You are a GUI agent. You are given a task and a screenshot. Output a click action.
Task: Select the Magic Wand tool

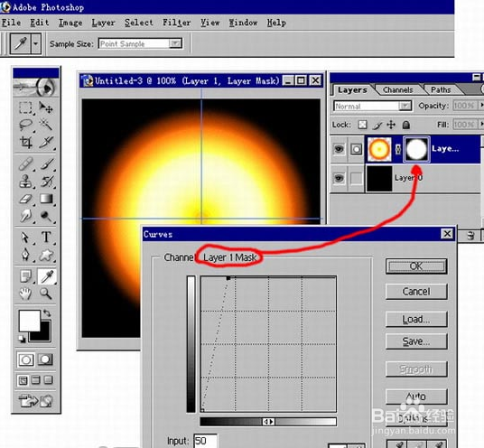(46, 125)
